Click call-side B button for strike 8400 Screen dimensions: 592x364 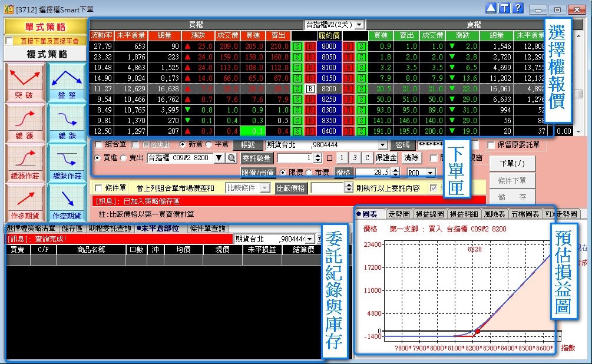pyautogui.click(x=310, y=131)
